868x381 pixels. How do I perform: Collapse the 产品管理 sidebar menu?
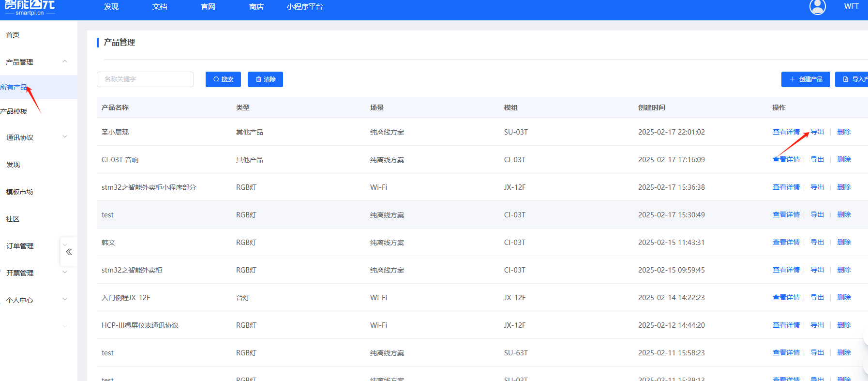pos(65,61)
